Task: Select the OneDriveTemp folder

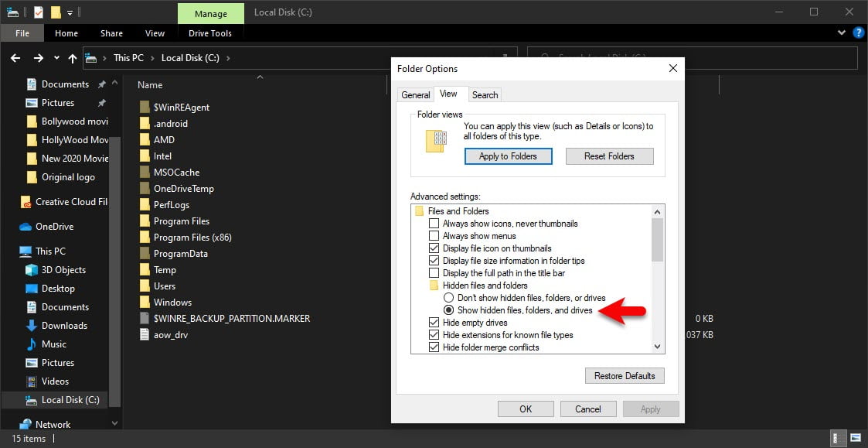Action: 176,189
